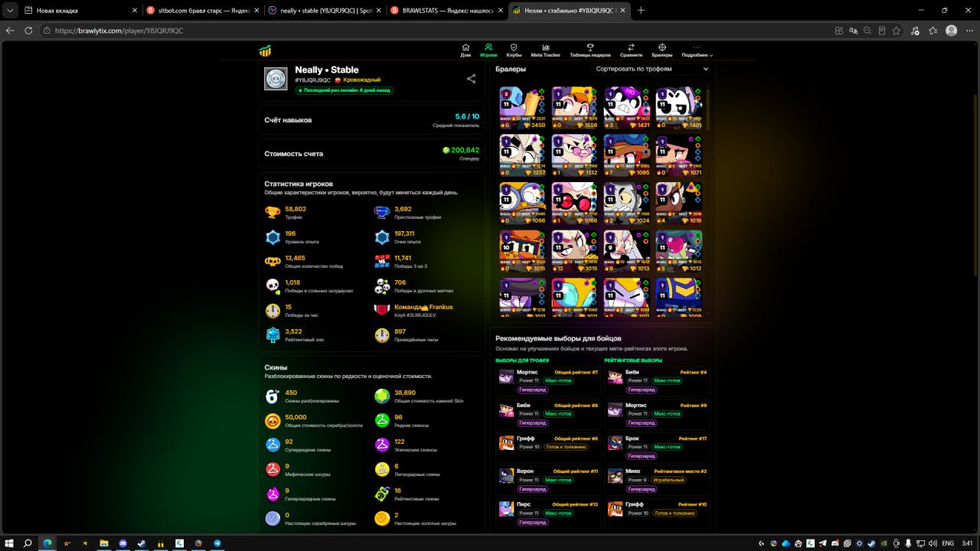Select the brawler card with 1016 trophies

pos(679,204)
